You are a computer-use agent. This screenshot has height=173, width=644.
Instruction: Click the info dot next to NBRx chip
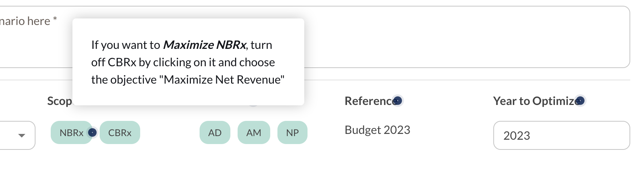click(x=92, y=132)
